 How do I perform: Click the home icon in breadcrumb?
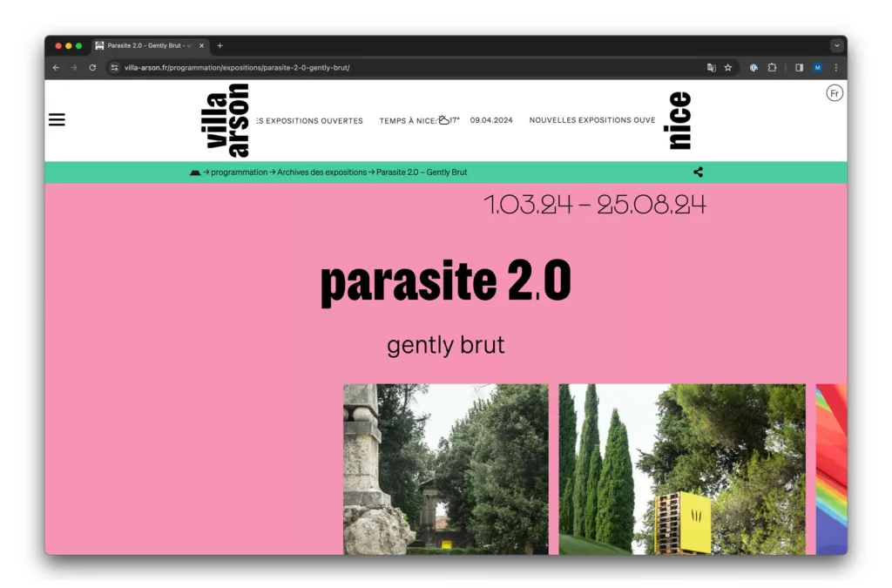pyautogui.click(x=195, y=172)
